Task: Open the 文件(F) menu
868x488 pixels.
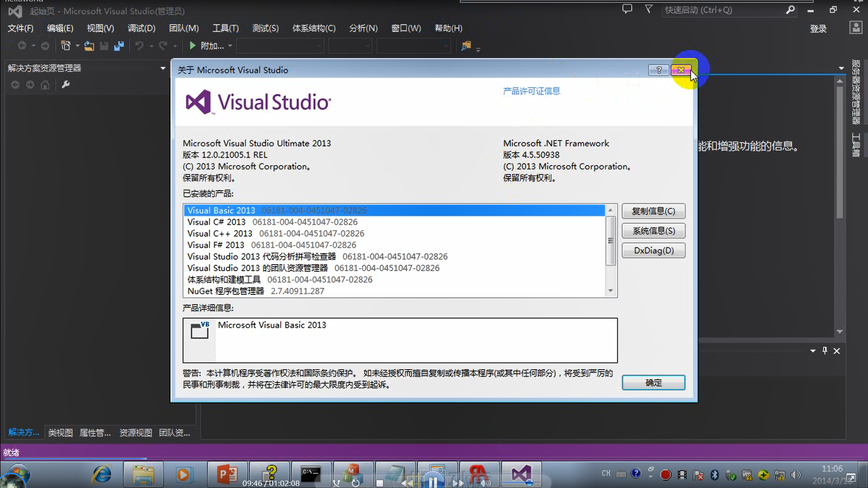Action: click(20, 28)
